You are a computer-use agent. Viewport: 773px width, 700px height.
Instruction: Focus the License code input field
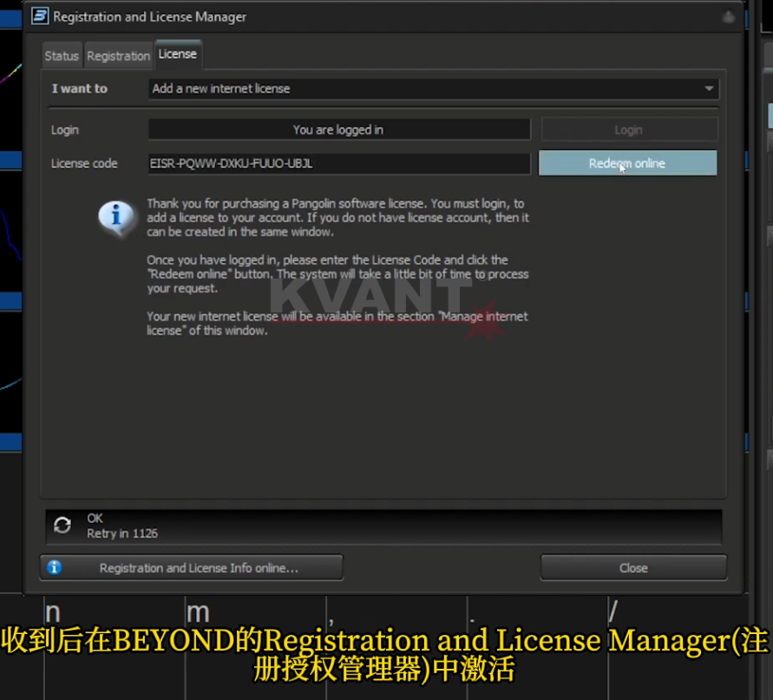(339, 163)
